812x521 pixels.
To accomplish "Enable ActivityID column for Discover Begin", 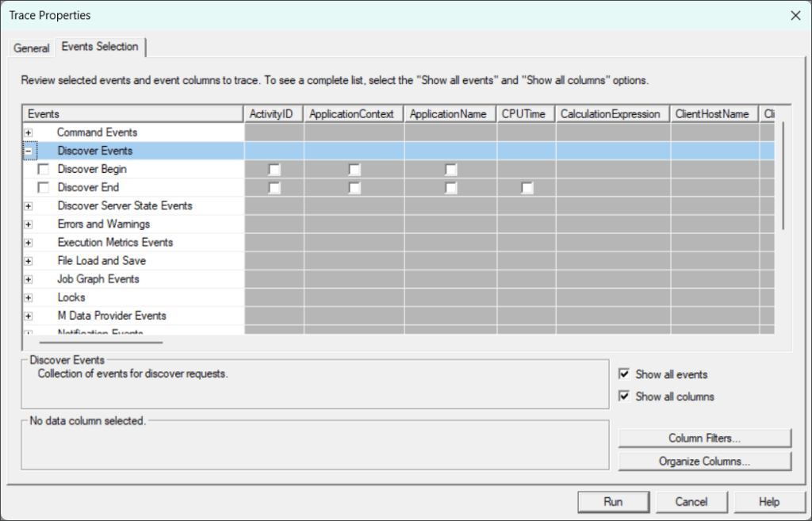I will tap(274, 170).
